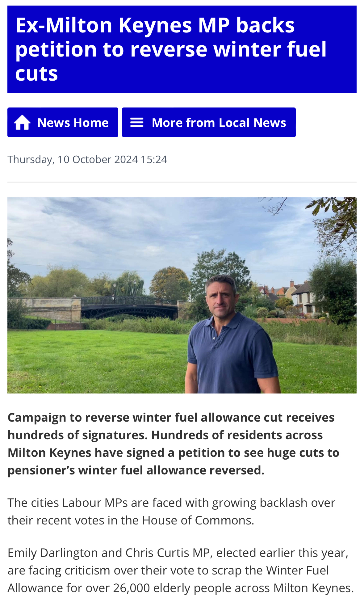Click the "Emily Darlington and Chris Curtis MP" text
Screen dimensions: 364x606
pyautogui.click(x=109, y=553)
